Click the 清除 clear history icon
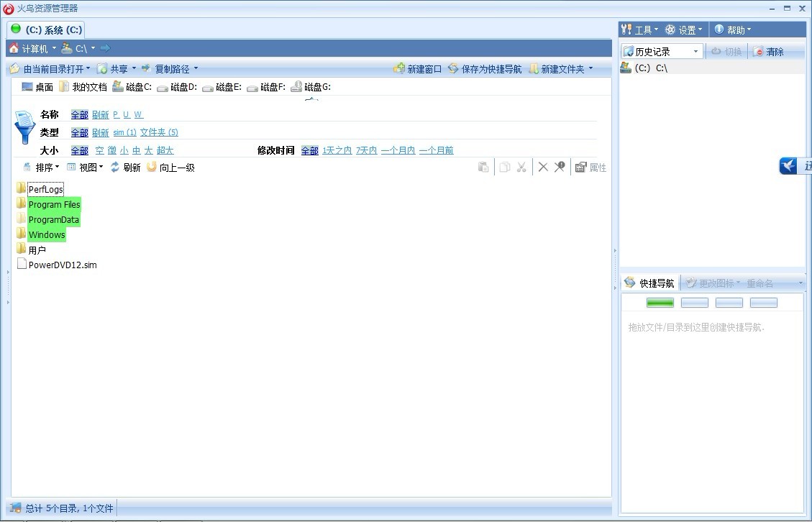The width and height of the screenshot is (812, 522). pos(757,52)
